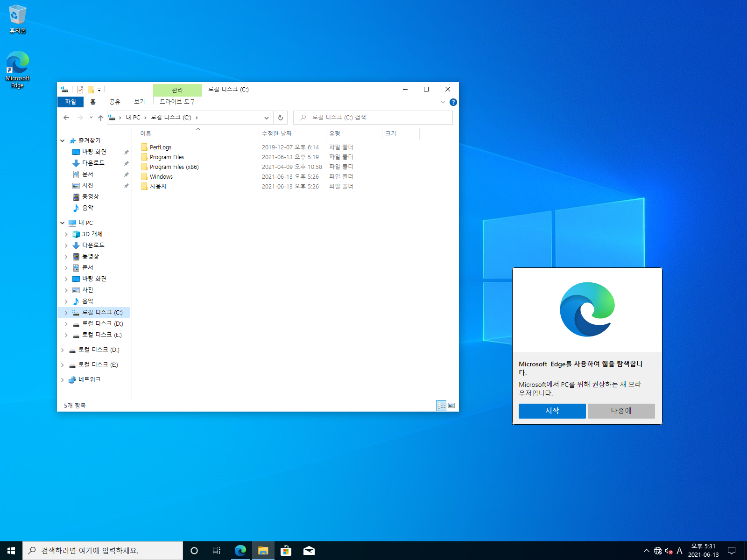Open the 파일 menu tab
This screenshot has width=747, height=560.
(70, 102)
